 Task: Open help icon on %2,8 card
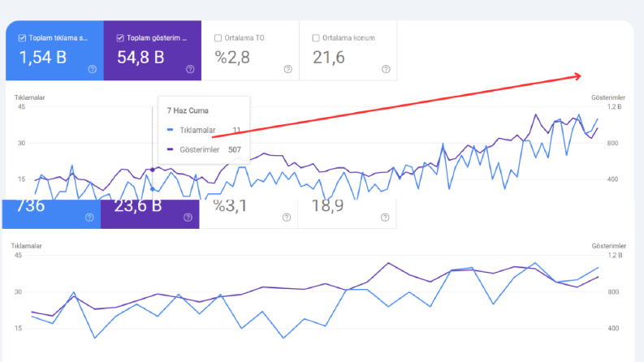point(288,69)
